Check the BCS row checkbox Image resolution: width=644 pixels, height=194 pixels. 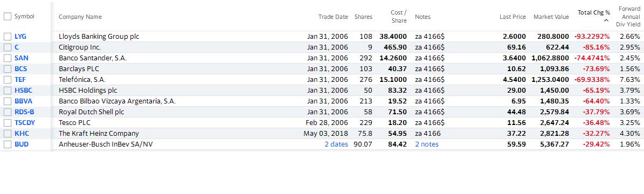pos(8,68)
